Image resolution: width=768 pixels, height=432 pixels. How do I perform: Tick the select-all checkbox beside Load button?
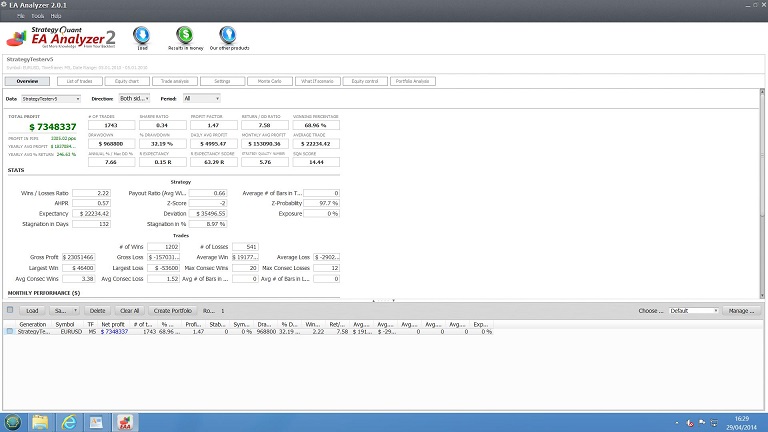(x=10, y=311)
